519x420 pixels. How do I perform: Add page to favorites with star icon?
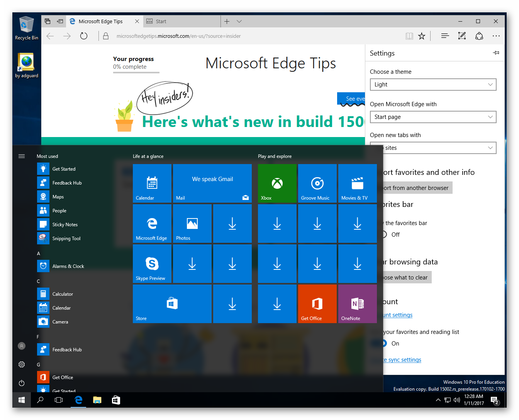[x=422, y=36]
